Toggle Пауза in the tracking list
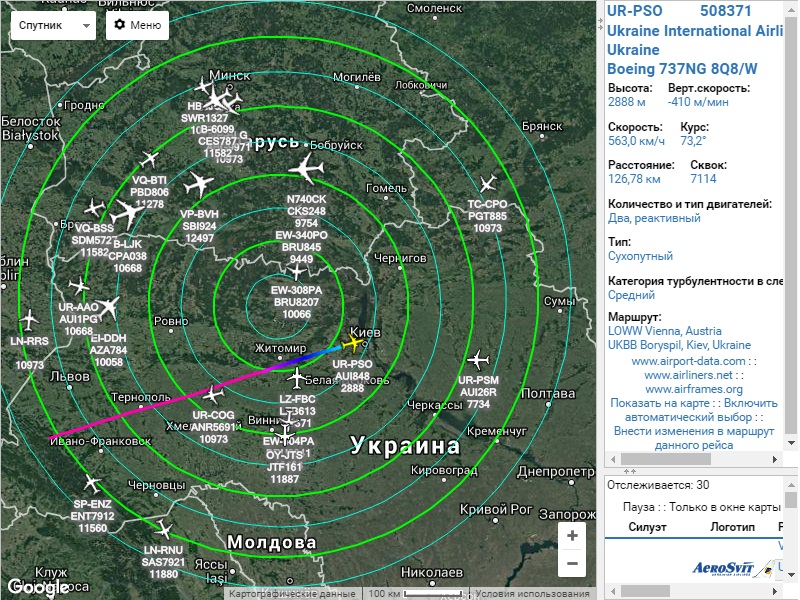The height and width of the screenshot is (600, 800). (x=644, y=507)
